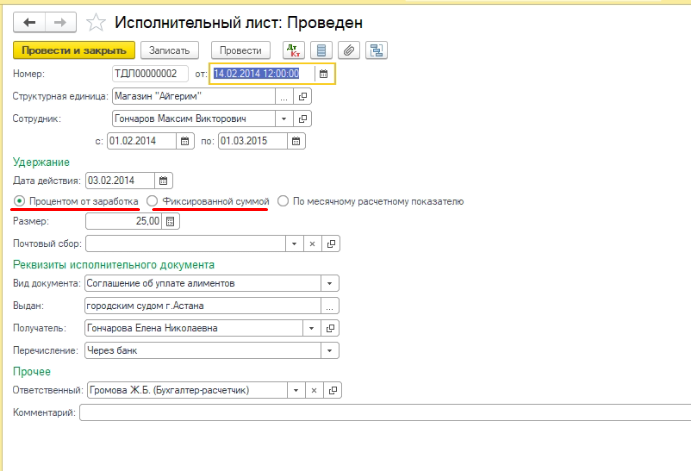Screen dimensions: 691x471
Task: Expand the Вид документа dropdown
Action: (x=330, y=284)
